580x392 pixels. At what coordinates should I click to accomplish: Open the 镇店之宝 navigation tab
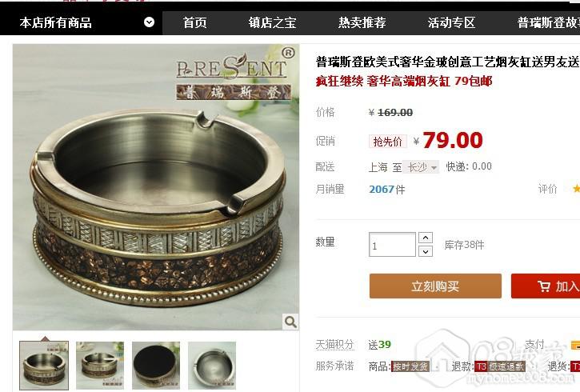click(x=272, y=22)
